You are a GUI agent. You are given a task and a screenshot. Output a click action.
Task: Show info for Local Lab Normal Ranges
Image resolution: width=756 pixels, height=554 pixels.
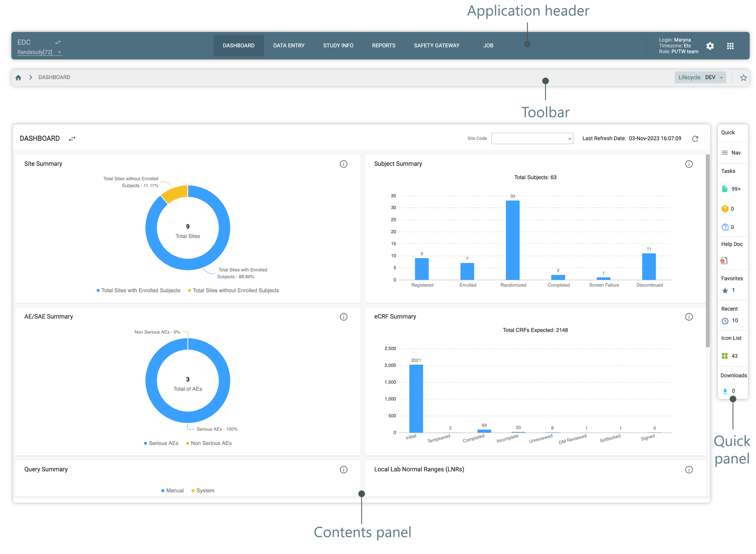(689, 469)
